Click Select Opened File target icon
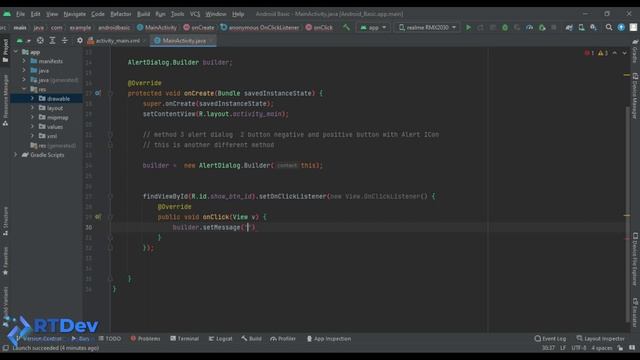 pos(40,40)
